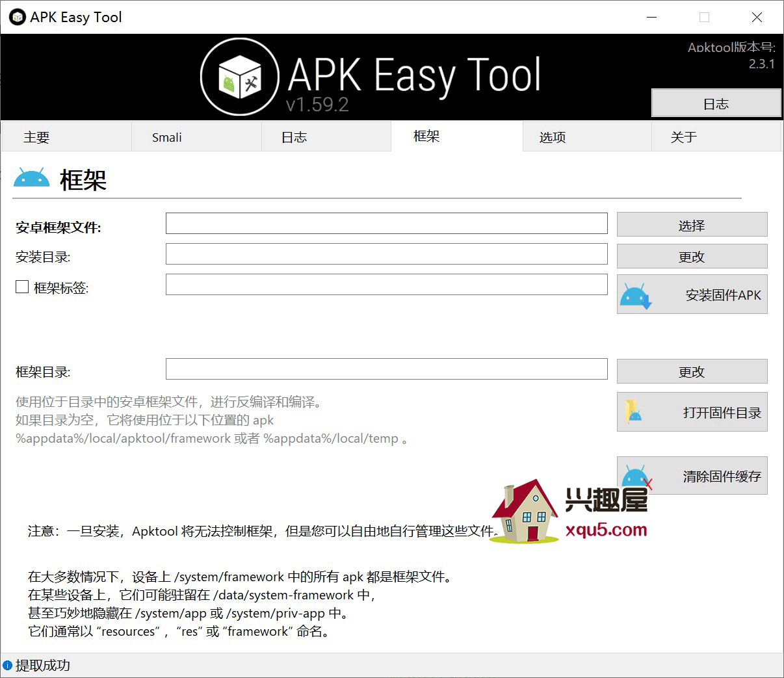Focus the 框架目录 input field
The width and height of the screenshot is (784, 678).
tap(387, 369)
